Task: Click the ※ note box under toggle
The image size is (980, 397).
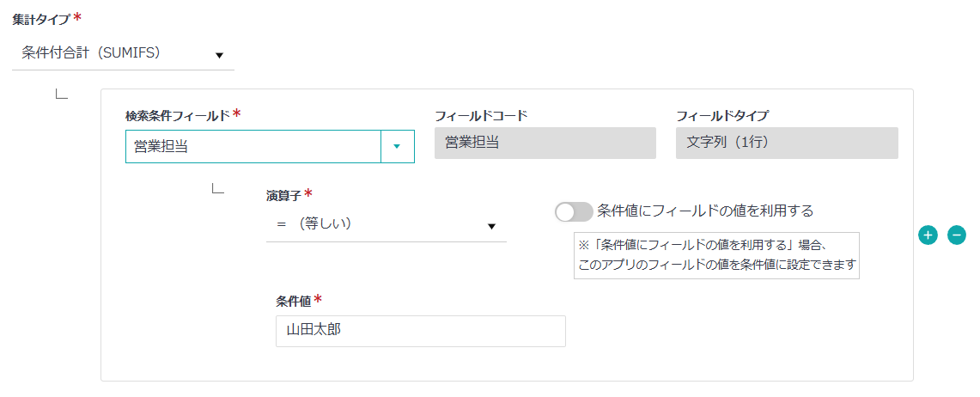Action: click(716, 254)
